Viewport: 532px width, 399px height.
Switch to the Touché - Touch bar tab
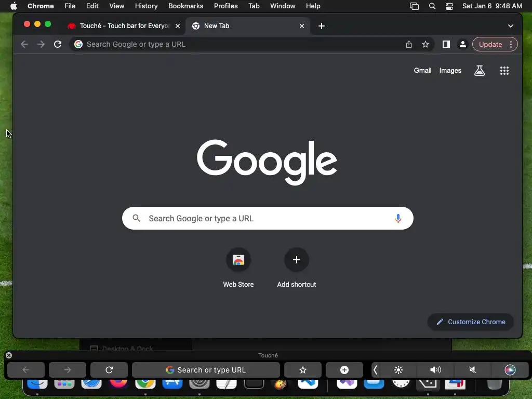[x=124, y=26]
